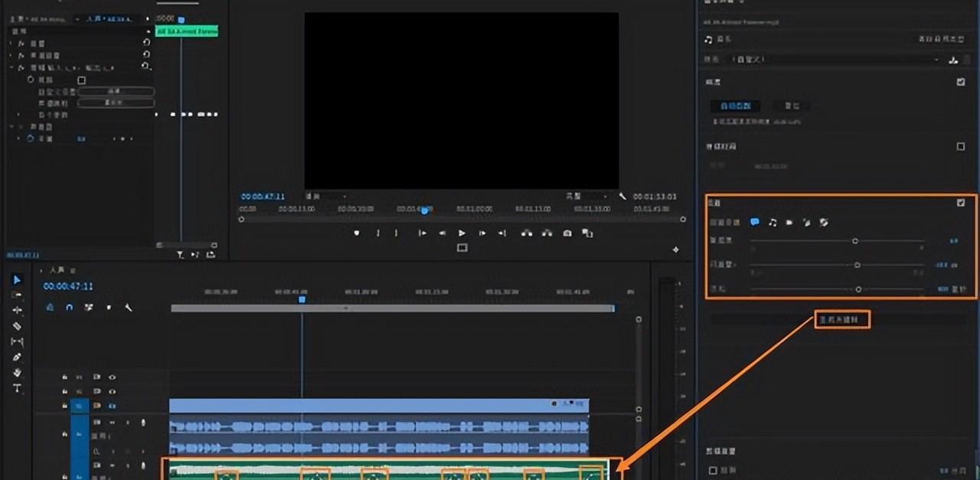The height and width of the screenshot is (480, 980).
Task: Add a marker from timeline header
Action: pos(109,307)
